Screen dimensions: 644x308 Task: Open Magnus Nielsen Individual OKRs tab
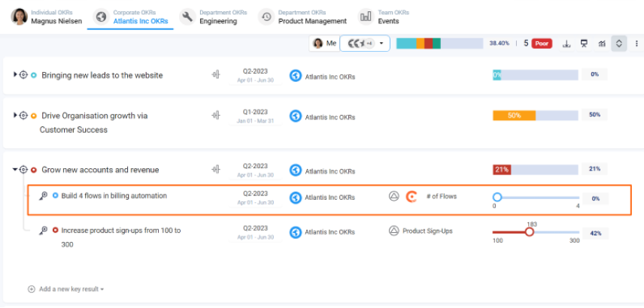47,17
